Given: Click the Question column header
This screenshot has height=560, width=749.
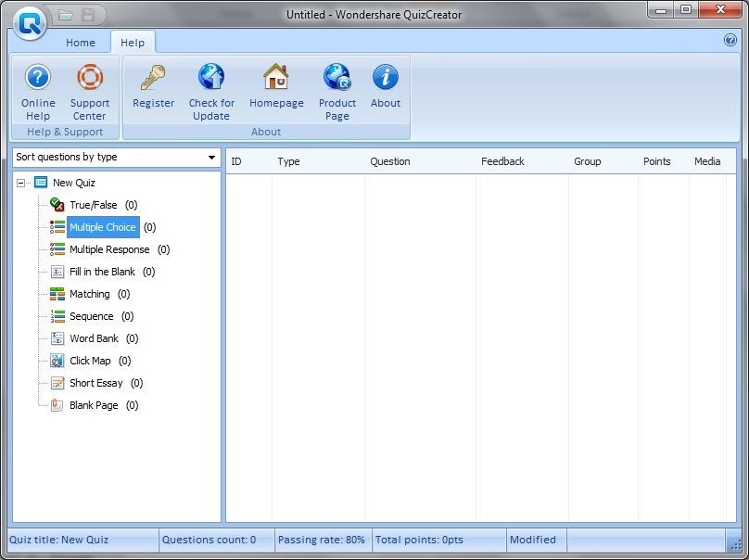Looking at the screenshot, I should pos(390,160).
